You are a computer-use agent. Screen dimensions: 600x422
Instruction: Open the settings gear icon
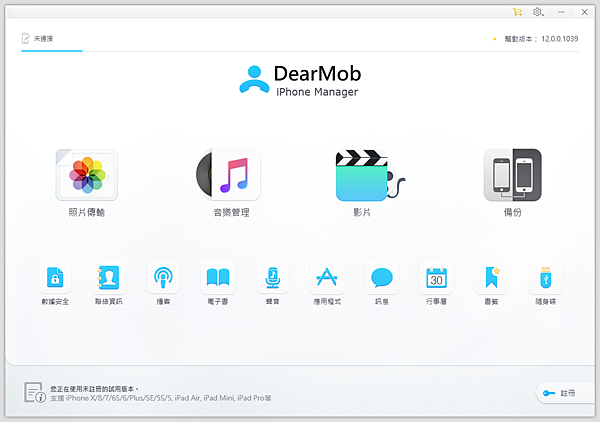coord(538,12)
